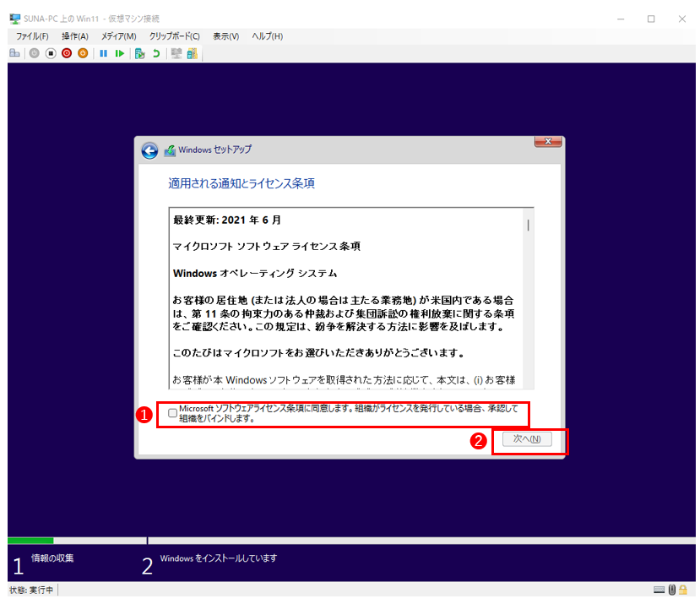Minimize the virtual machine connection window
The image size is (700, 604).
(621, 19)
